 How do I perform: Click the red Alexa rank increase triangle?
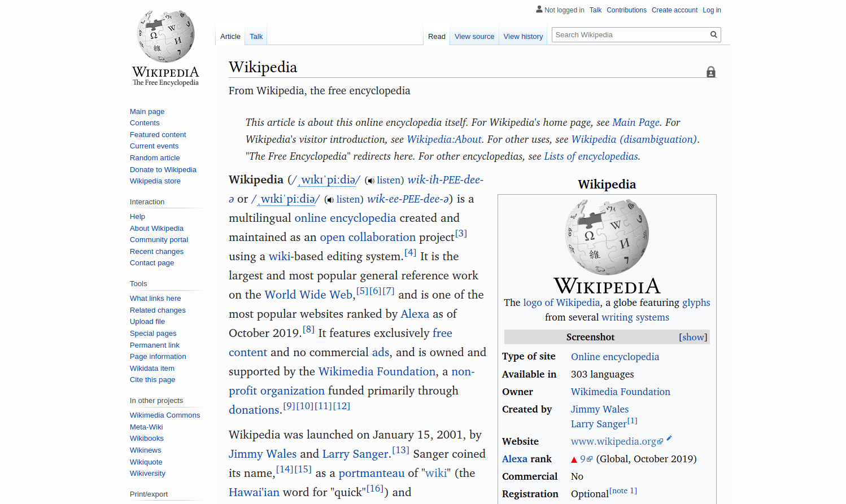[574, 459]
